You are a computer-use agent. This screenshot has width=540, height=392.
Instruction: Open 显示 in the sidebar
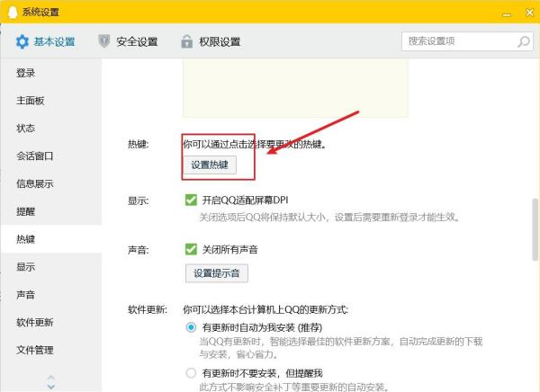tap(51, 267)
